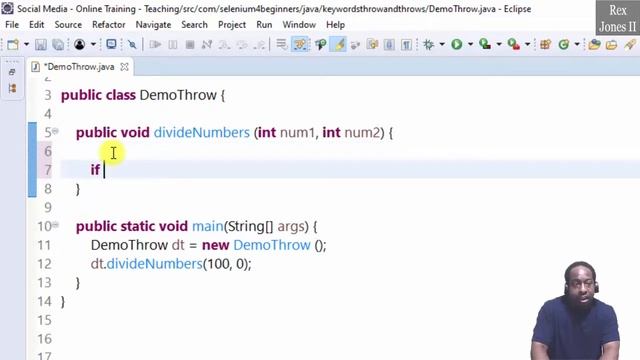The image size is (640, 360).
Task: Open the New wizard dropdown arrow
Action: pyautogui.click(x=27, y=44)
